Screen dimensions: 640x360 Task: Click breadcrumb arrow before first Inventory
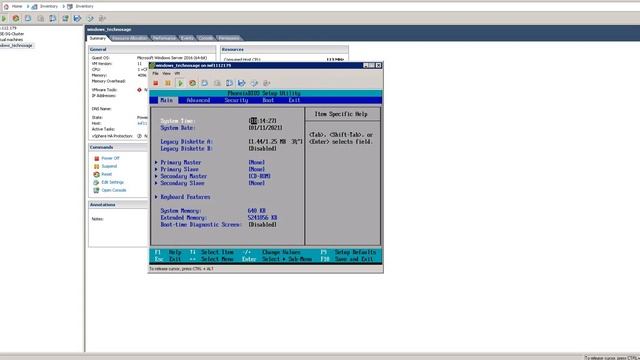click(28, 7)
